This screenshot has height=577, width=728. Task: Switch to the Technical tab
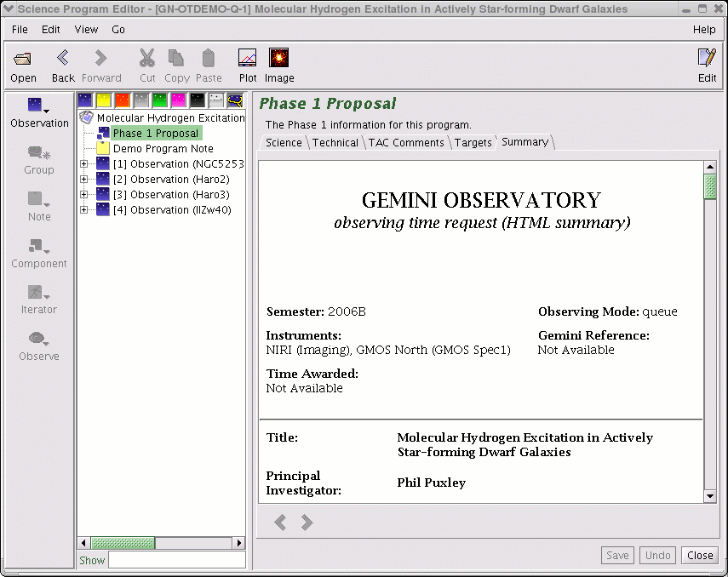[x=335, y=142]
